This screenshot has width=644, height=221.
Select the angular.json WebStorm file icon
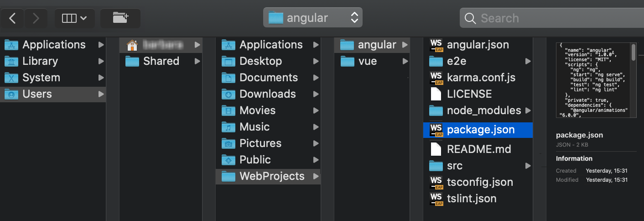click(x=436, y=45)
